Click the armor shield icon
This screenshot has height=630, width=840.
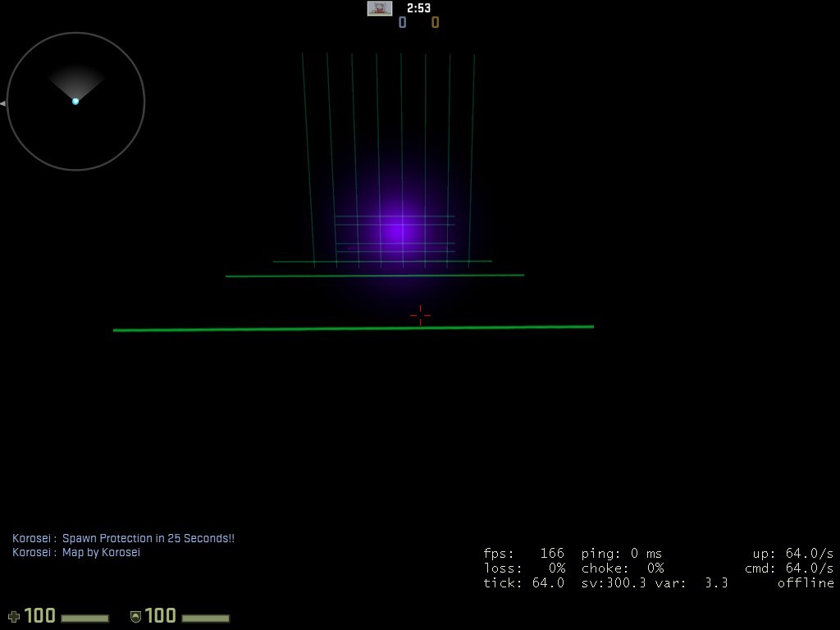[x=135, y=616]
